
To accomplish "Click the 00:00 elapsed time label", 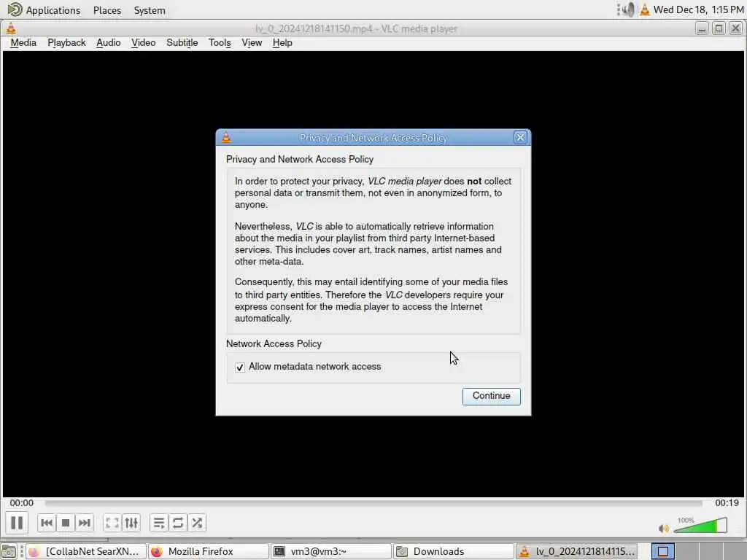I will [x=21, y=503].
